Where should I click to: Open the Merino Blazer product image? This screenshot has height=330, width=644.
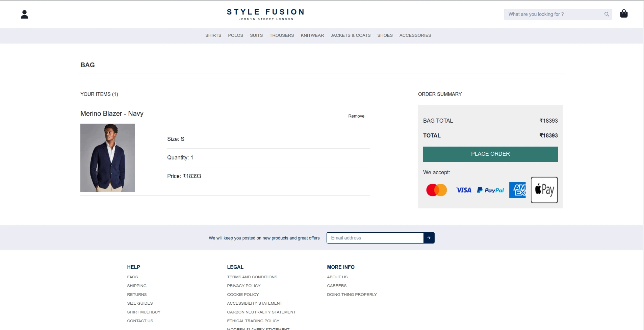[x=107, y=158]
